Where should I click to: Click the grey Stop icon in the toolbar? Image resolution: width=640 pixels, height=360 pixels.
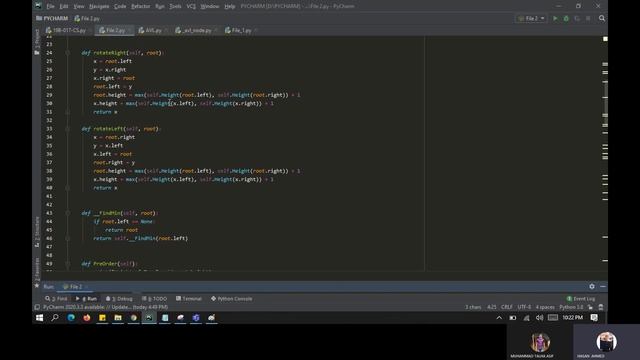point(588,18)
